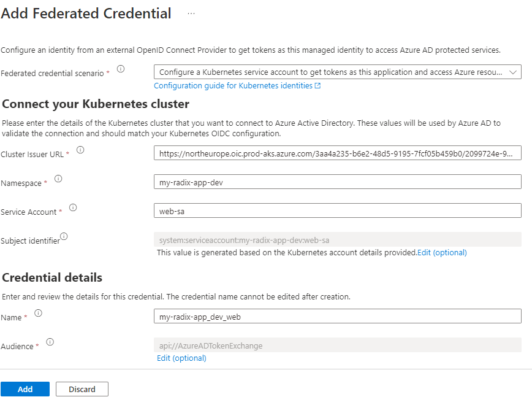This screenshot has height=405, width=532.
Task: Select the Kubernetes service account scenario option
Action: pyautogui.click(x=331, y=72)
